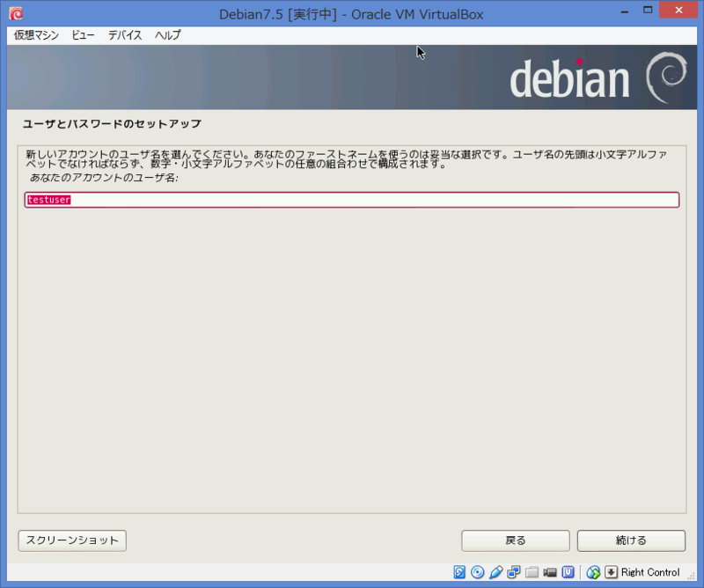The width and height of the screenshot is (704, 588).
Task: Open the USB device status icon
Action: point(495,571)
